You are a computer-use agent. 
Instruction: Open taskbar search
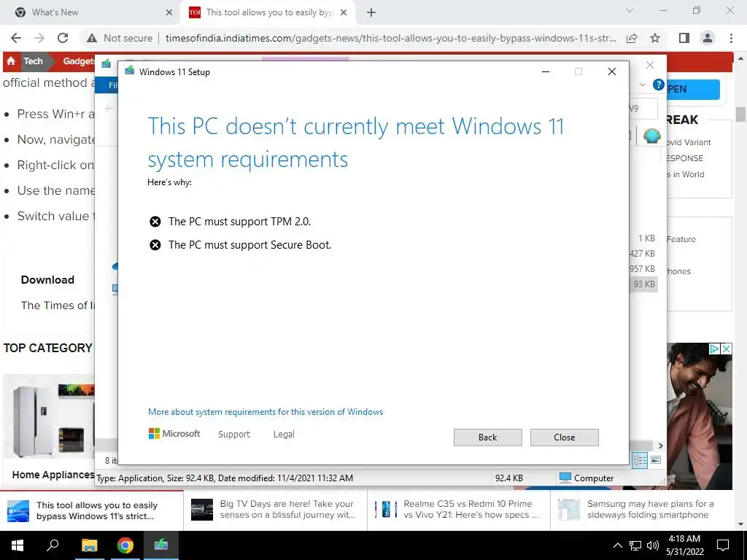(x=53, y=545)
